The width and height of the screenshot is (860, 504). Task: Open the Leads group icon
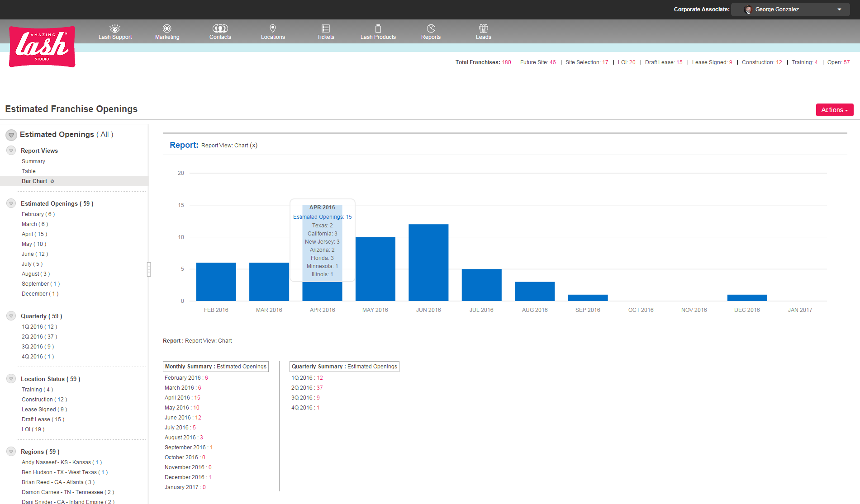click(x=484, y=28)
